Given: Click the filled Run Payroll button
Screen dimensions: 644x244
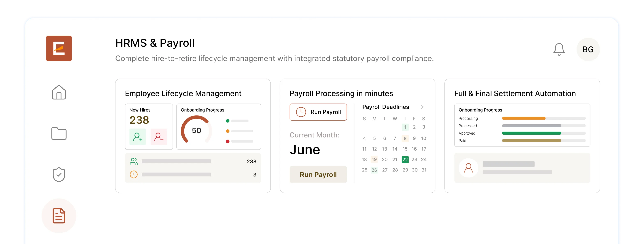Looking at the screenshot, I should pyautogui.click(x=318, y=175).
